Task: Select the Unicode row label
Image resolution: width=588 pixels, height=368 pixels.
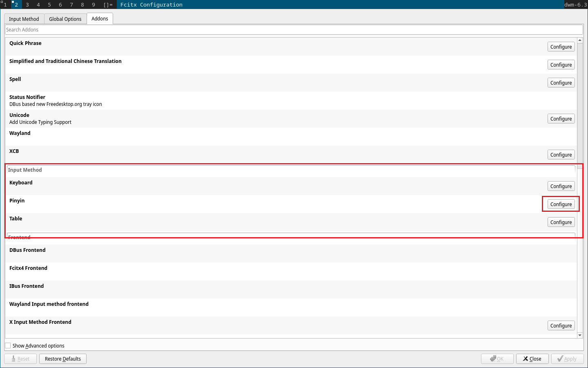Action: 20,115
